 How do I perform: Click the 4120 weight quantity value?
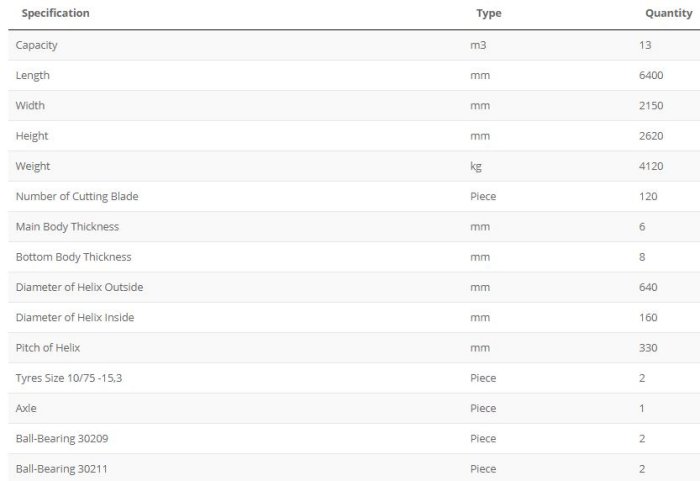pos(650,166)
